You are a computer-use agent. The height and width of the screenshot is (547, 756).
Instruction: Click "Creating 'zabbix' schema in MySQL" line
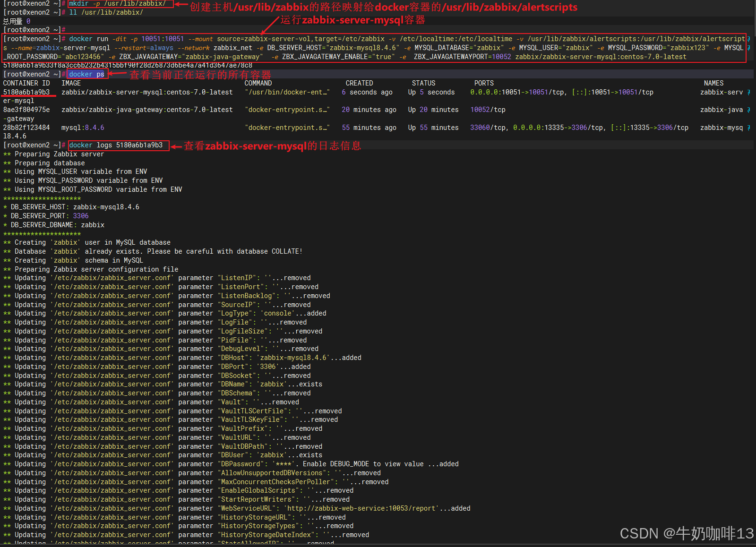pos(73,260)
